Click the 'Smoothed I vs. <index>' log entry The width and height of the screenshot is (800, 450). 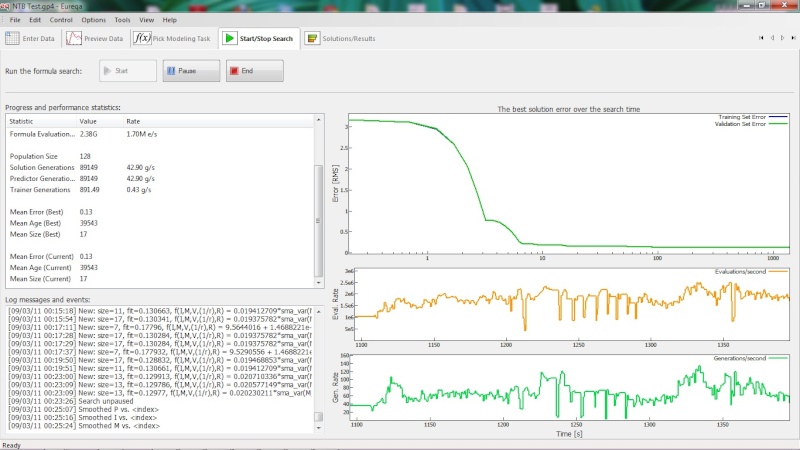pyautogui.click(x=83, y=417)
